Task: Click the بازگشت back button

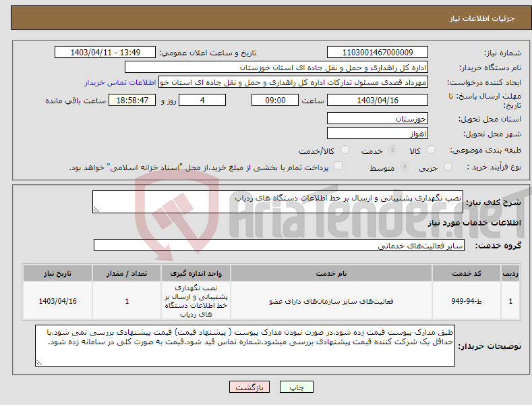Action: 249,387
